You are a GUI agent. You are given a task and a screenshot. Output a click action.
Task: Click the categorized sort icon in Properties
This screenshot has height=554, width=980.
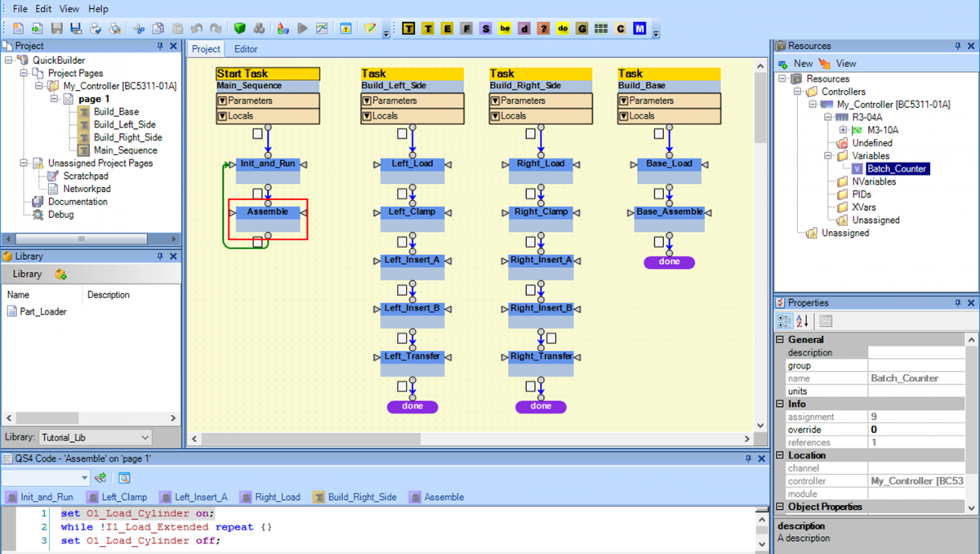(784, 321)
